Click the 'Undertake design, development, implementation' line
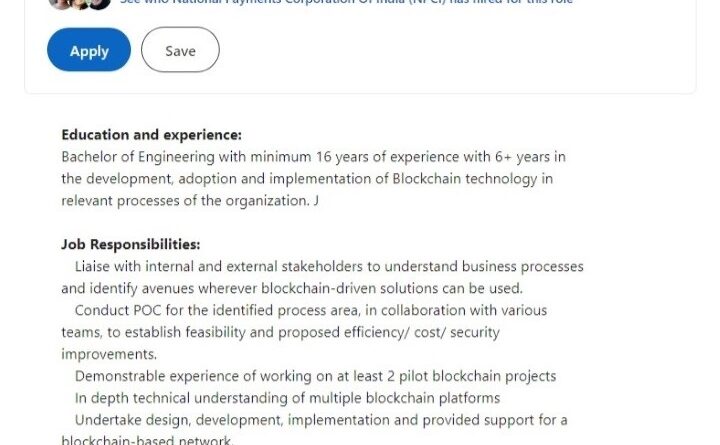Screen dimensions: 720x445 321,420
